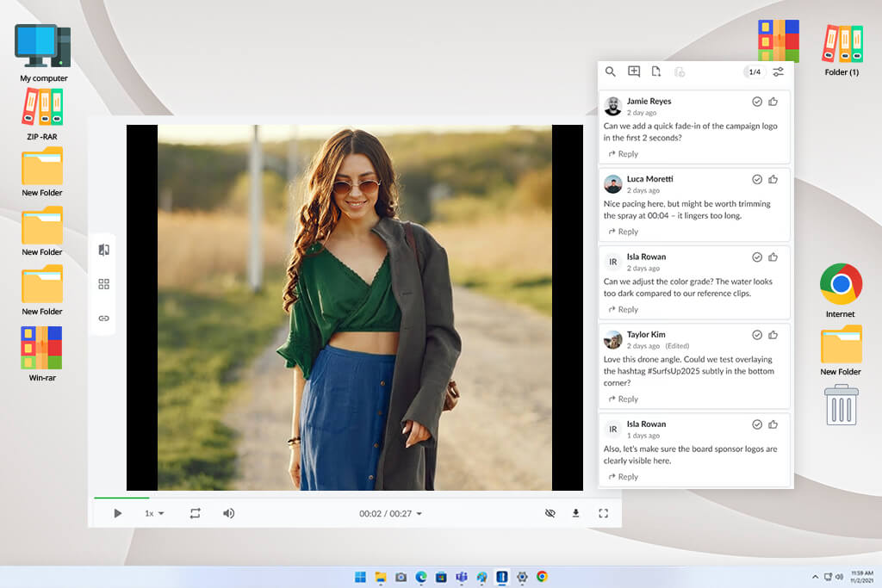
Task: Open the Windows Start button
Action: [x=360, y=577]
